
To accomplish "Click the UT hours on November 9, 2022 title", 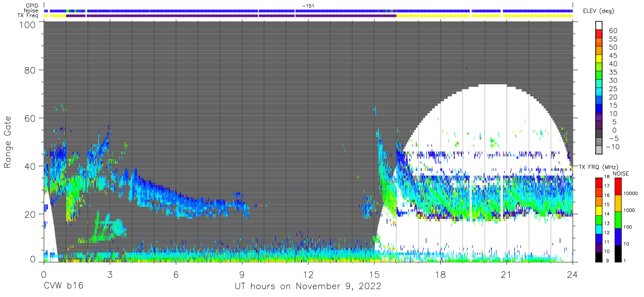I will 308,287.
